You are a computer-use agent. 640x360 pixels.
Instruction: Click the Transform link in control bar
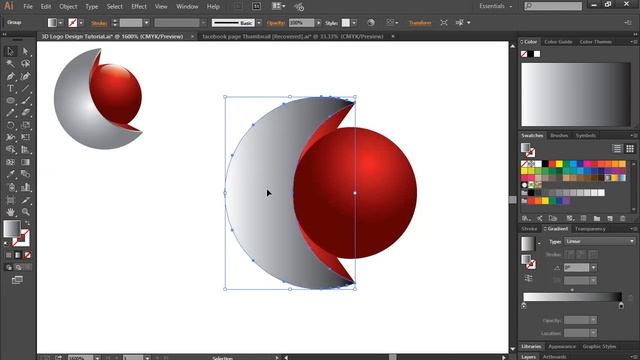point(420,23)
